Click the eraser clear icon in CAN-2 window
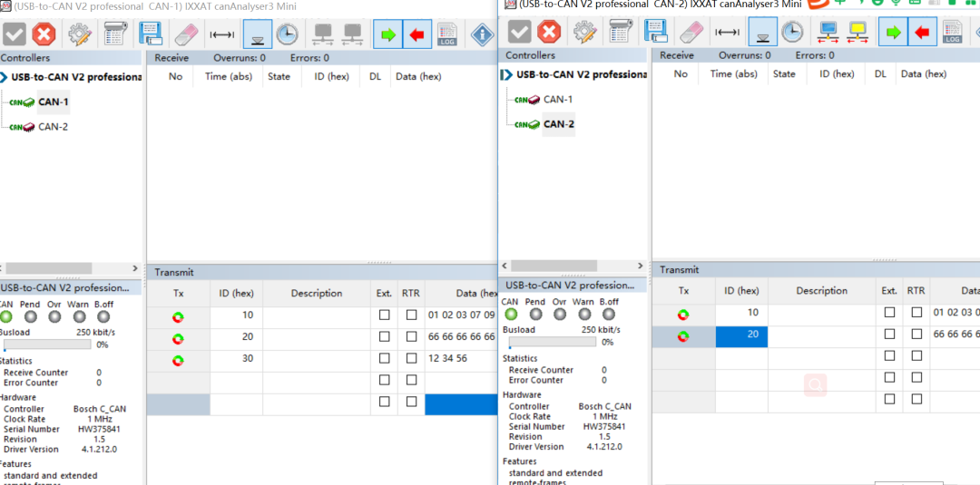Image resolution: width=980 pixels, height=485 pixels. pyautogui.click(x=691, y=31)
